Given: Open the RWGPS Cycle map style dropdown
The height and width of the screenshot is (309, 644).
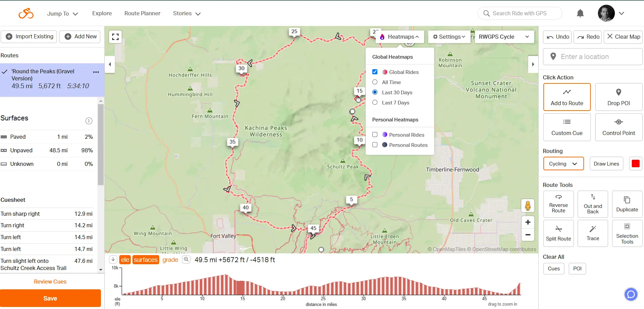Looking at the screenshot, I should [504, 37].
